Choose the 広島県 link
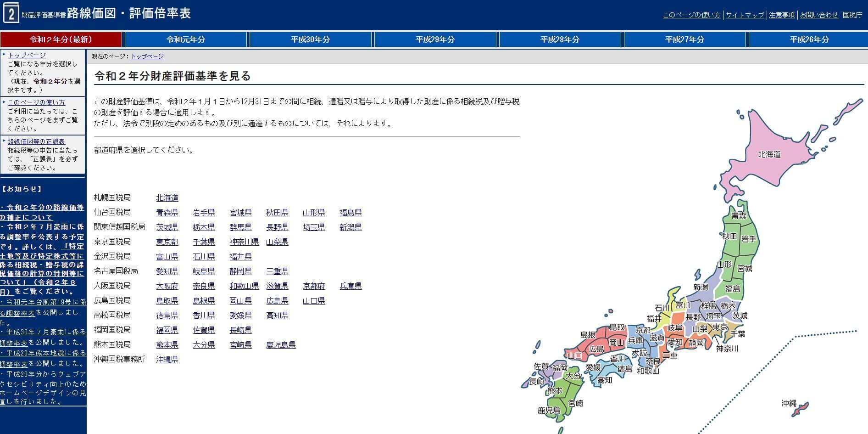The width and height of the screenshot is (868, 434). tap(277, 301)
